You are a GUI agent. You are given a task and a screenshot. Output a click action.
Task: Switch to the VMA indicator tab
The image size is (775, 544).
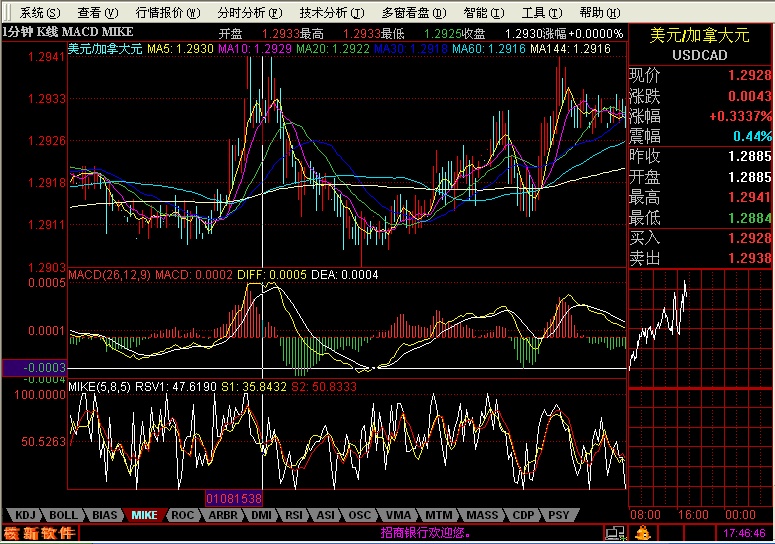pos(398,515)
